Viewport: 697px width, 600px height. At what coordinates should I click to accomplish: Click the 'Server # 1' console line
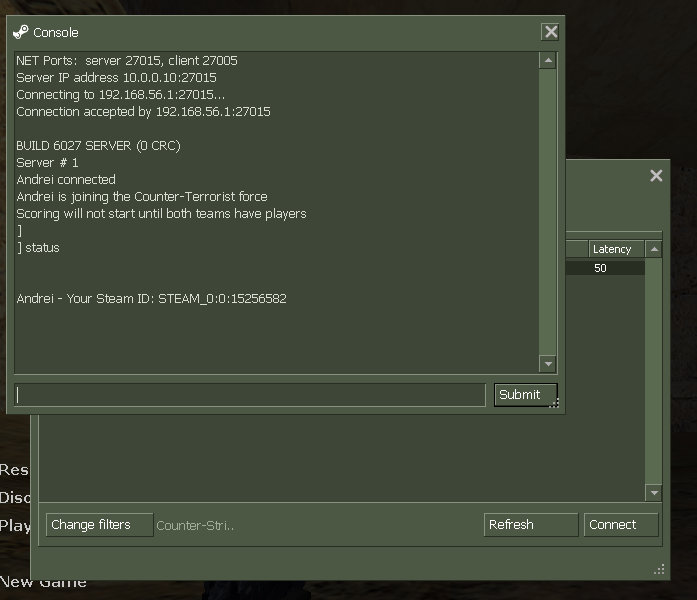click(x=47, y=163)
